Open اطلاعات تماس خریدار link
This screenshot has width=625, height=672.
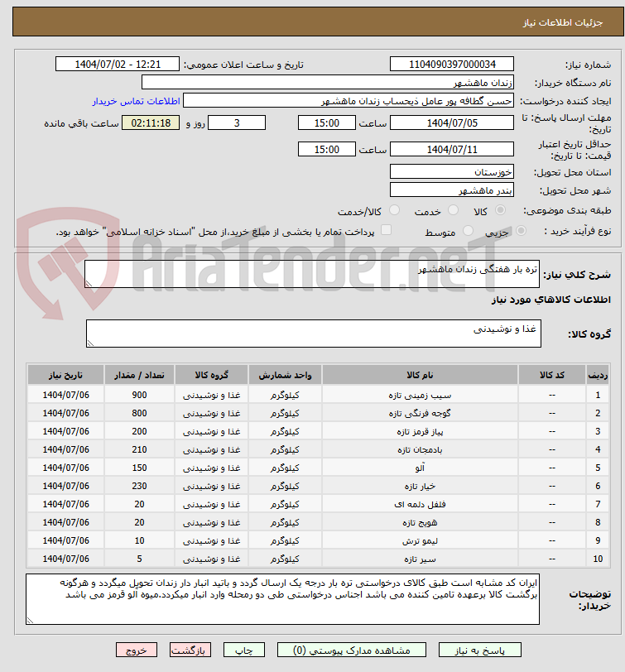pyautogui.click(x=136, y=101)
